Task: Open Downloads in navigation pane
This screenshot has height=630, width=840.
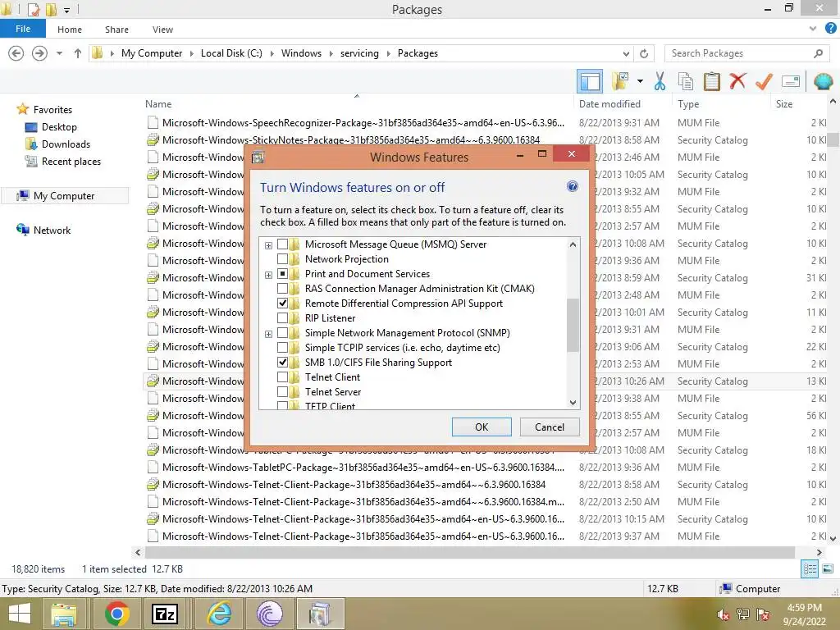Action: 66,144
